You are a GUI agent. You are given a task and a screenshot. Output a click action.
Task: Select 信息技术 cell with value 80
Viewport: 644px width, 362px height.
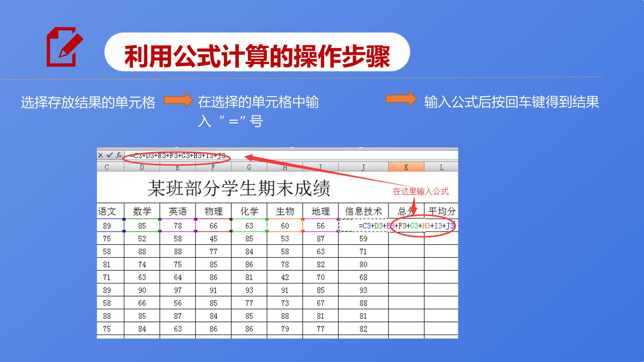pos(363,264)
